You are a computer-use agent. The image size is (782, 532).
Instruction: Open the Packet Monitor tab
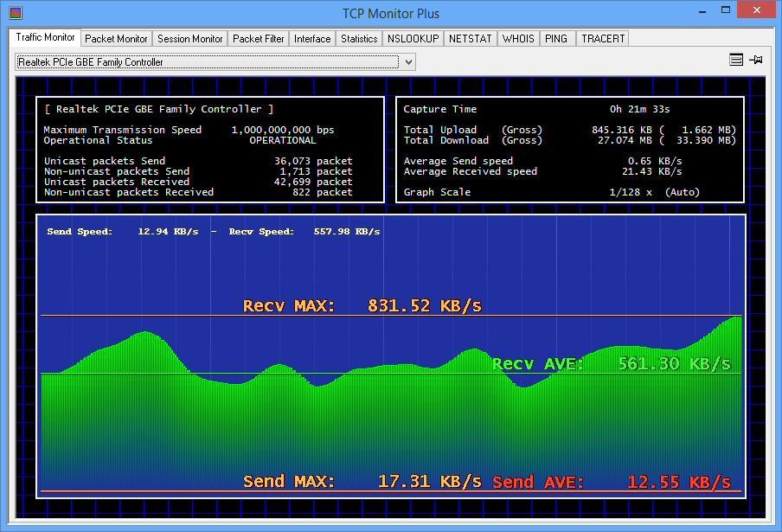pyautogui.click(x=116, y=38)
